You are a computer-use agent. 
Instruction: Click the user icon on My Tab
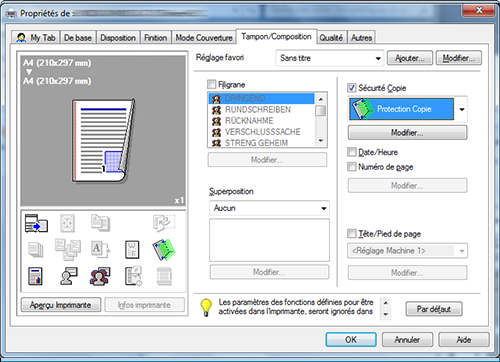tap(21, 38)
